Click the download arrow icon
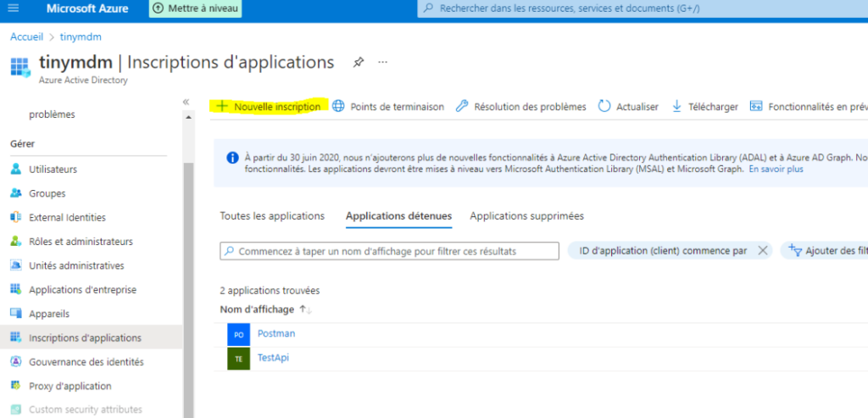The height and width of the screenshot is (418, 868). pyautogui.click(x=676, y=106)
